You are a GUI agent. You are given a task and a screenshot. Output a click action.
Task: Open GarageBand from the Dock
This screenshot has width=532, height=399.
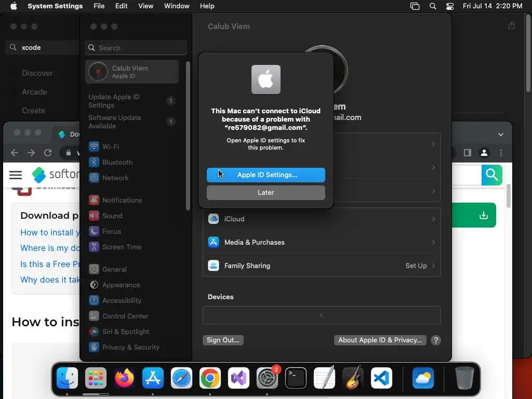[x=353, y=378]
